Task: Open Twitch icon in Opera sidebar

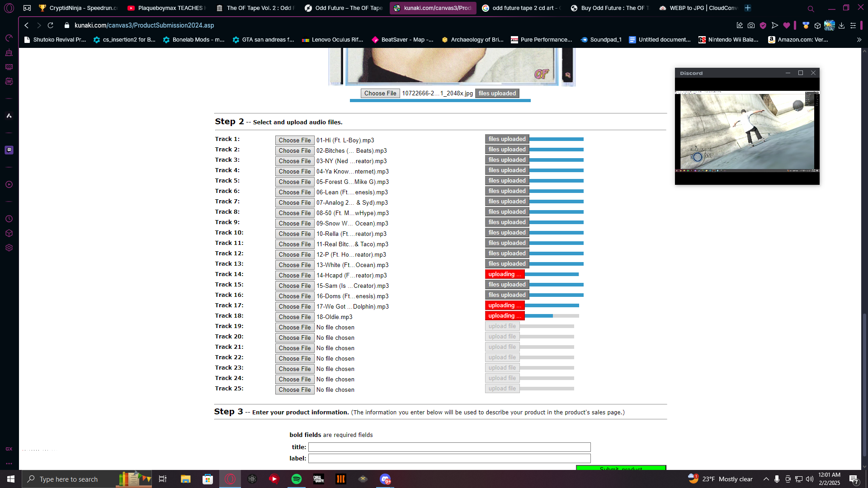Action: point(9,150)
